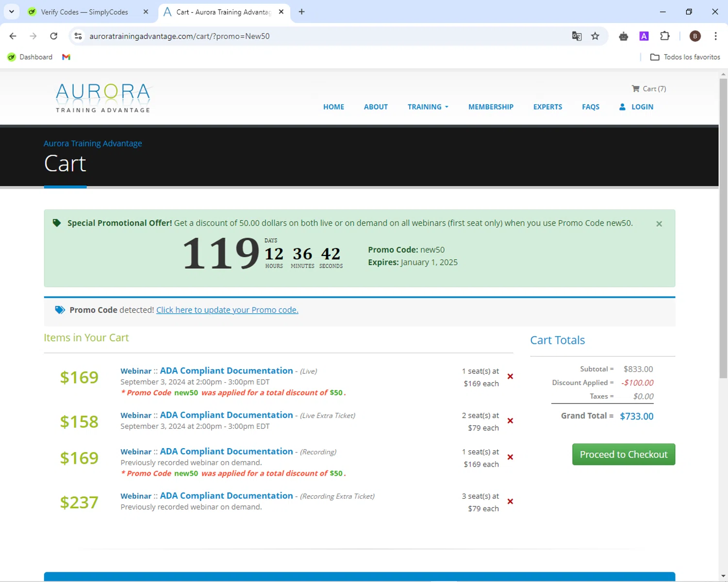The height and width of the screenshot is (582, 728).
Task: Close the Cart - Aurora Training tab
Action: click(x=281, y=12)
